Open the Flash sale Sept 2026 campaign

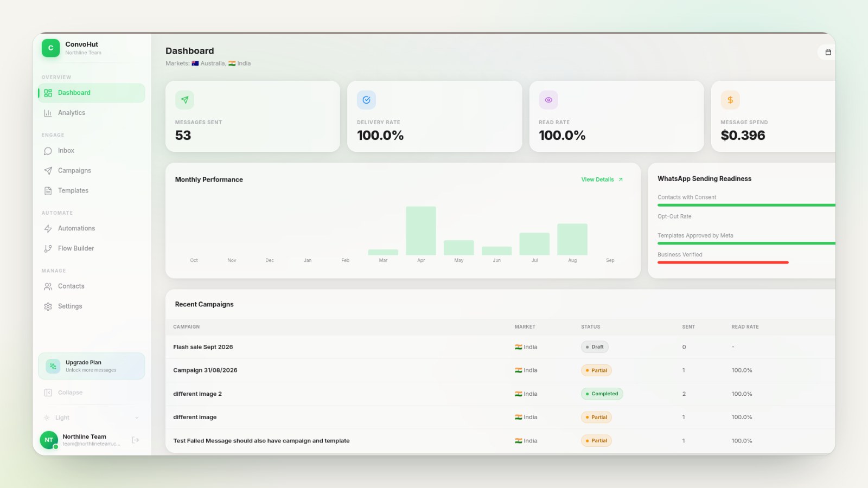click(203, 347)
